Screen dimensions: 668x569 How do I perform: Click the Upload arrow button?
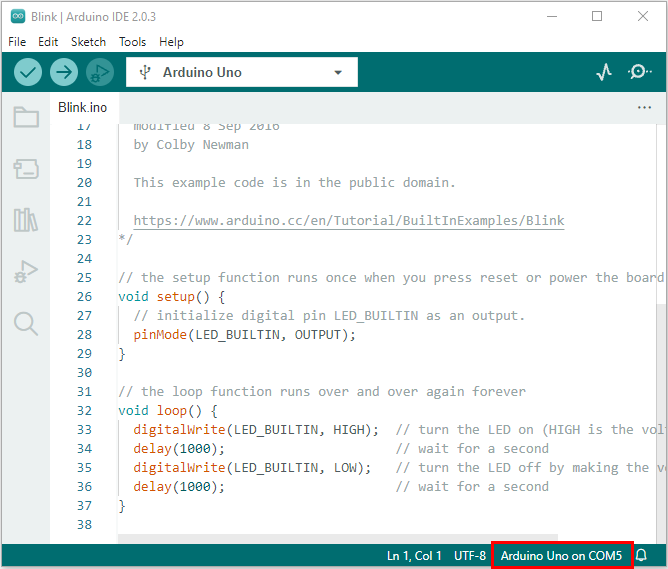(x=64, y=72)
